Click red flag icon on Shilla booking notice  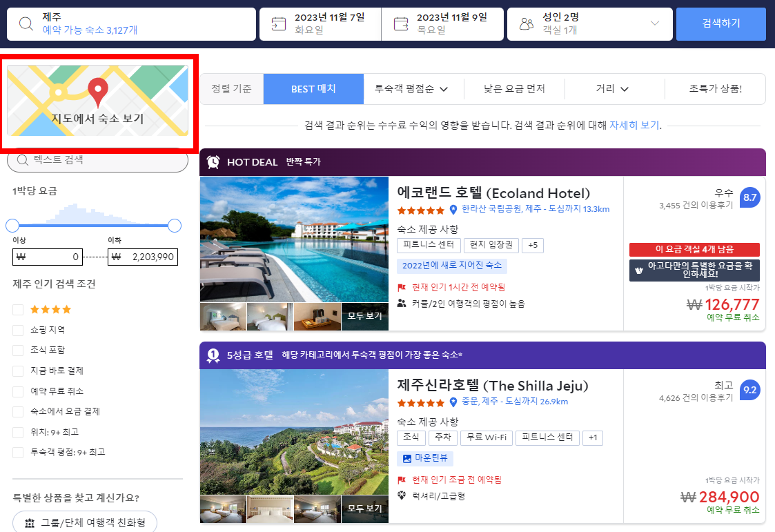pos(402,480)
